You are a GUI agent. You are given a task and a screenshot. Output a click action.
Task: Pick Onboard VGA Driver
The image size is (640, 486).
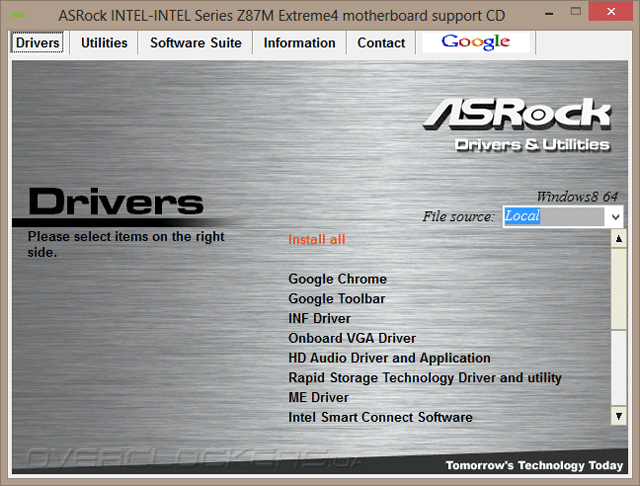[x=352, y=338]
